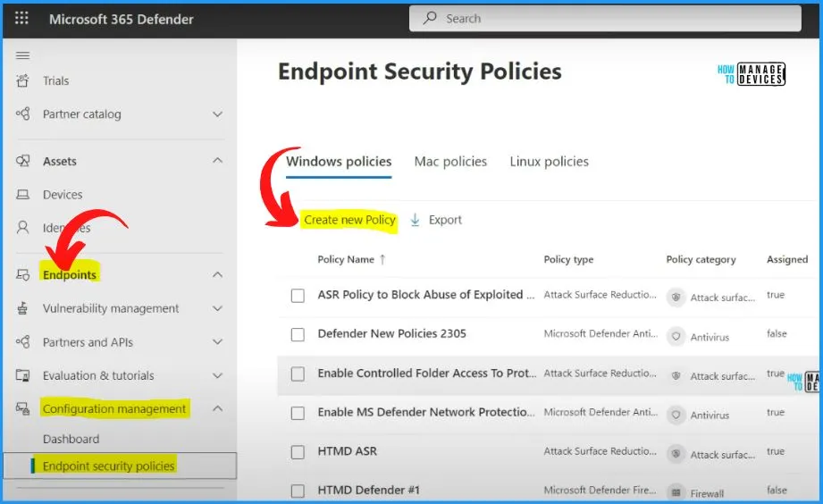
Task: Switch to the Linux policies tab
Action: 549,162
